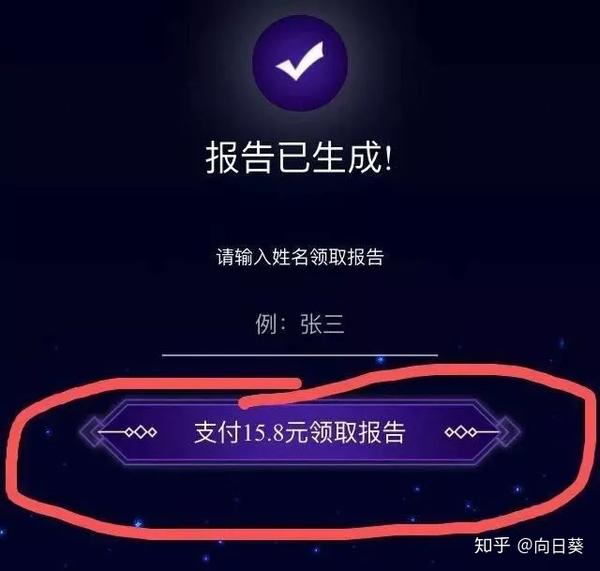Image resolution: width=600 pixels, height=571 pixels.
Task: Focus the name input showing 例:张三
Action: point(300,325)
